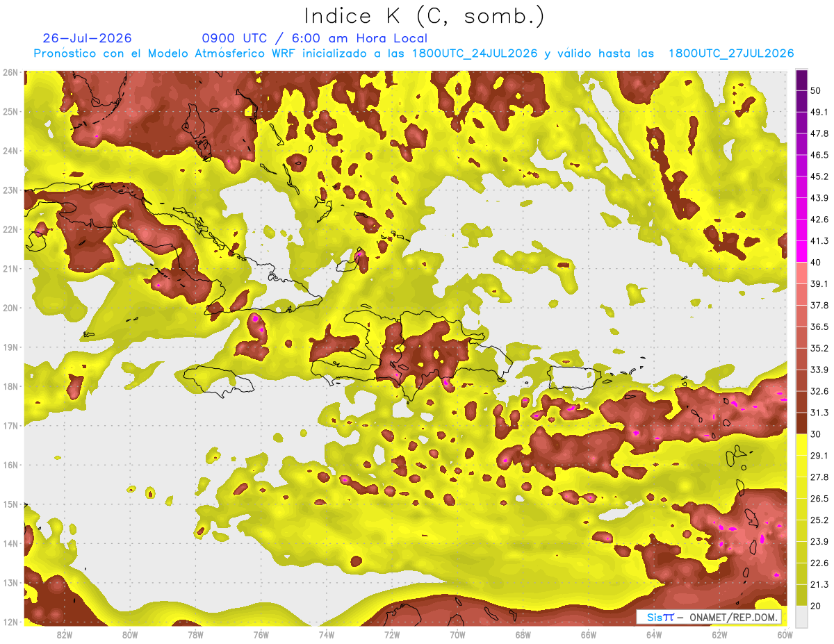834x644 pixels.
Task: Select the 41.3 legend value
Action: [819, 241]
